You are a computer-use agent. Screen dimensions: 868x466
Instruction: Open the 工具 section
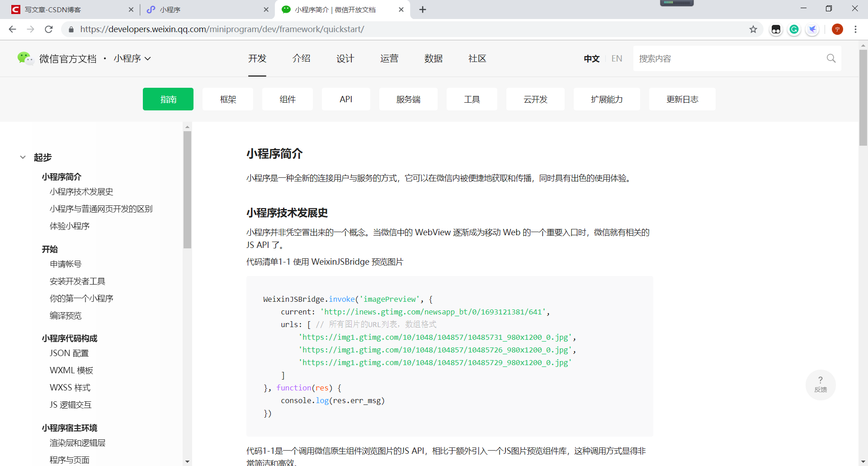pyautogui.click(x=472, y=99)
